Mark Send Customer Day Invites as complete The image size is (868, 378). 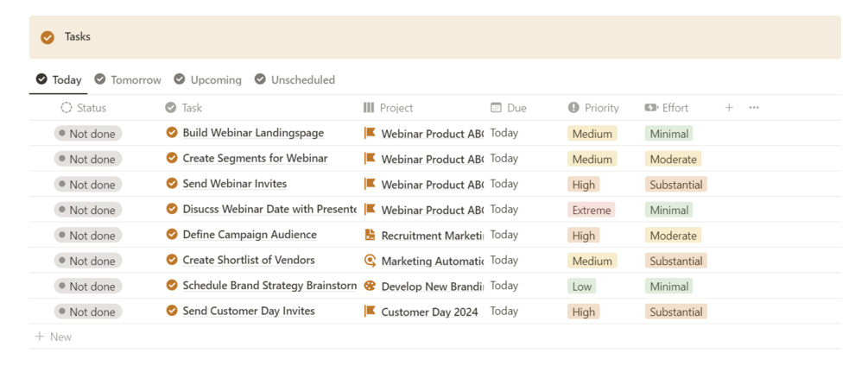point(172,312)
